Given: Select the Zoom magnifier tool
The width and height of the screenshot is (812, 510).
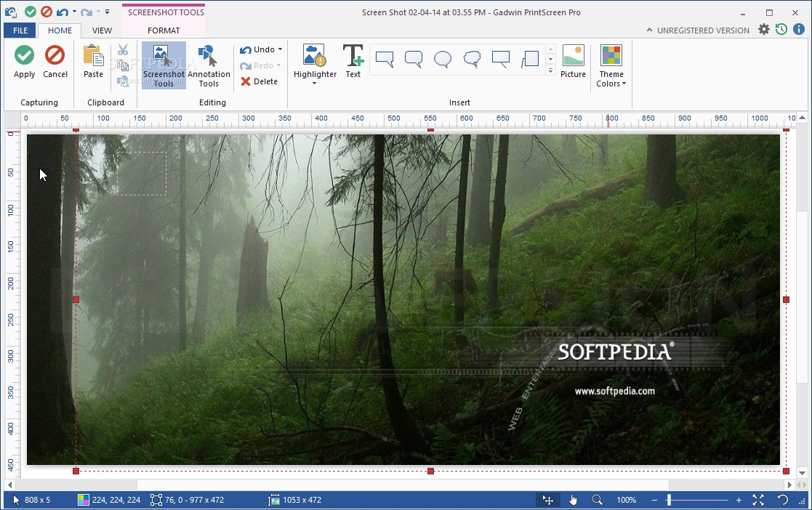Looking at the screenshot, I should (x=598, y=500).
